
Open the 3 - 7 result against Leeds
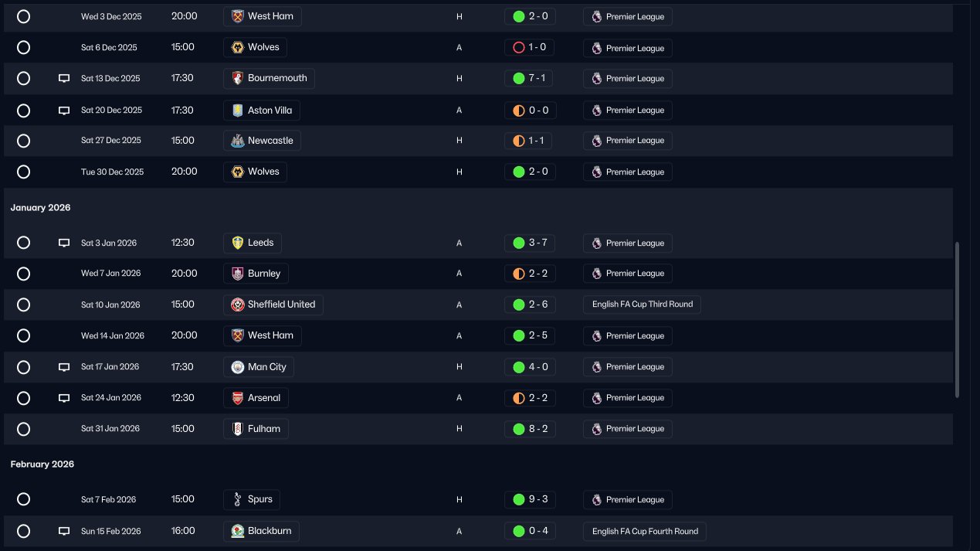point(537,243)
